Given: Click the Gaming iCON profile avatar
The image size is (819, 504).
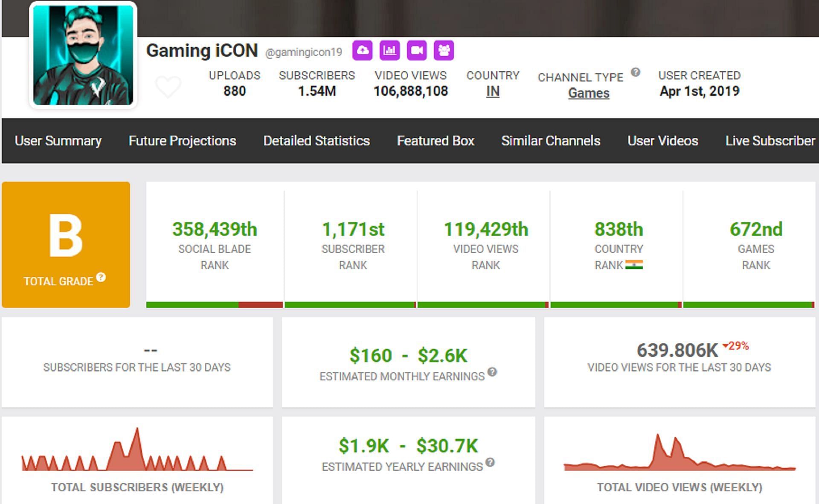Looking at the screenshot, I should 83,55.
